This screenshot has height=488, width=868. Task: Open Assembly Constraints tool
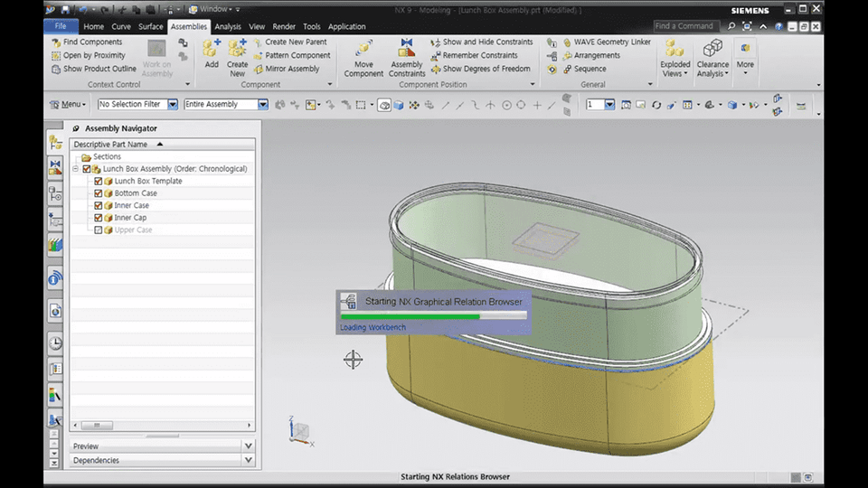[x=406, y=58]
